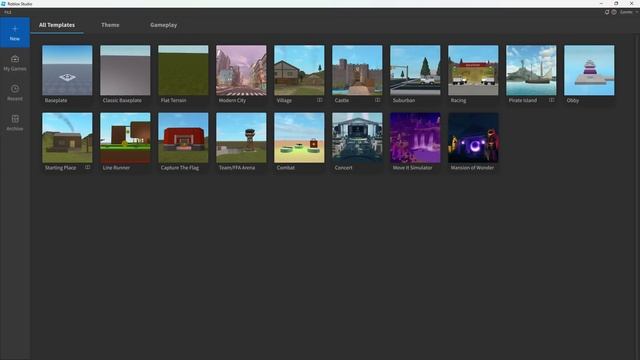The height and width of the screenshot is (360, 640).
Task: Click the Racing label text
Action: pos(458,100)
